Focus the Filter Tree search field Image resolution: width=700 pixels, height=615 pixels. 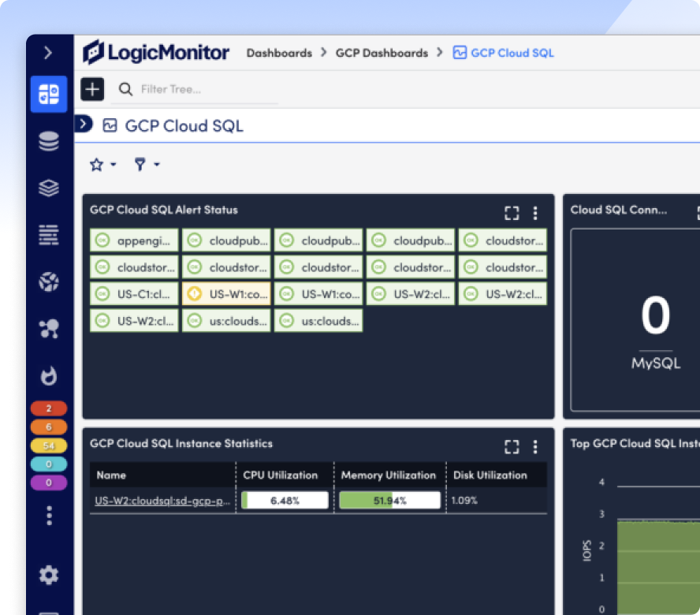coord(195,90)
